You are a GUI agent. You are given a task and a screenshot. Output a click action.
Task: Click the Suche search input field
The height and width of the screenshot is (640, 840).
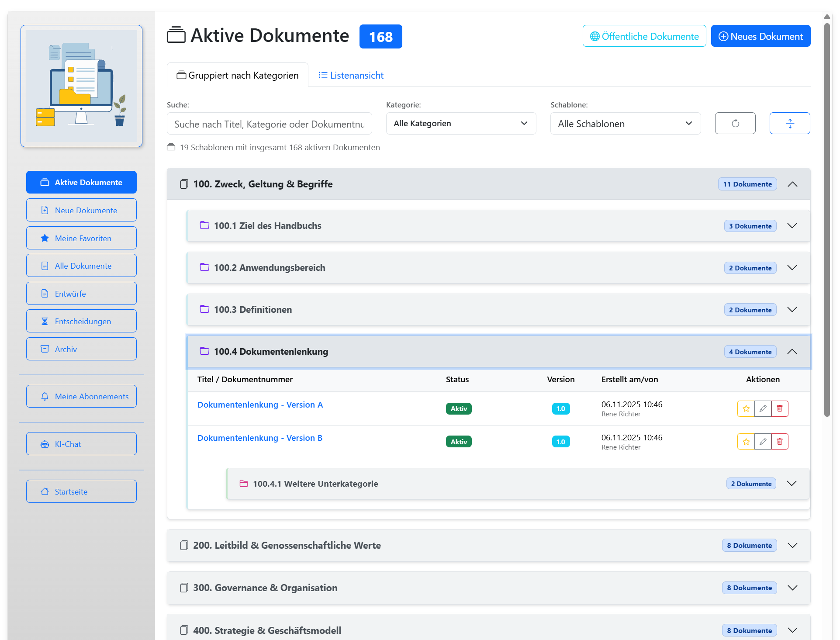(x=269, y=124)
